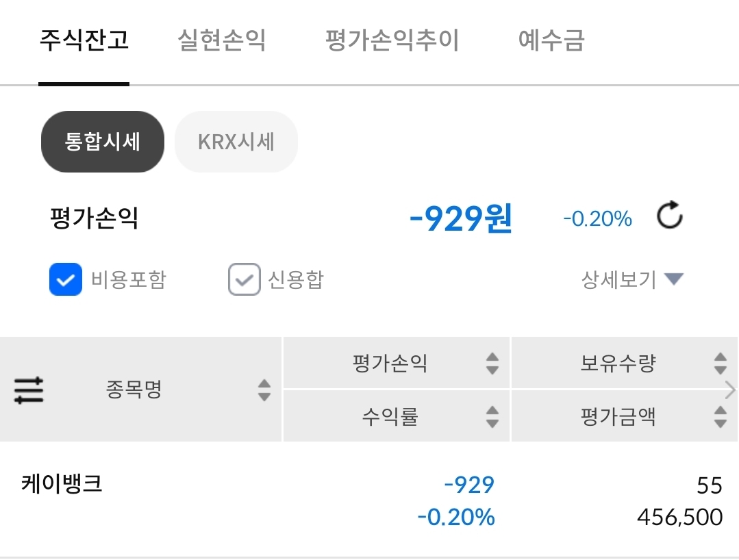Open the 실현손익 tab

coord(221,41)
